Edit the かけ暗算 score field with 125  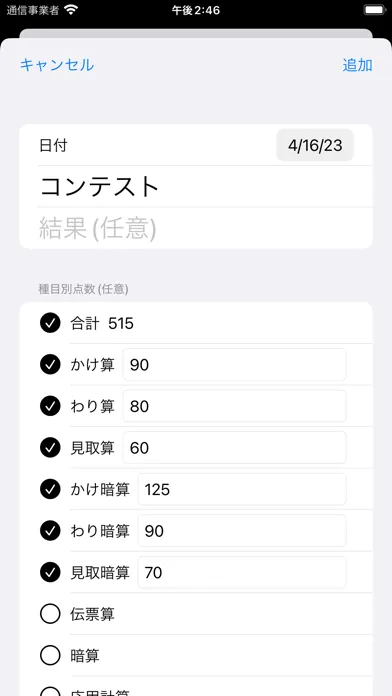(242, 489)
